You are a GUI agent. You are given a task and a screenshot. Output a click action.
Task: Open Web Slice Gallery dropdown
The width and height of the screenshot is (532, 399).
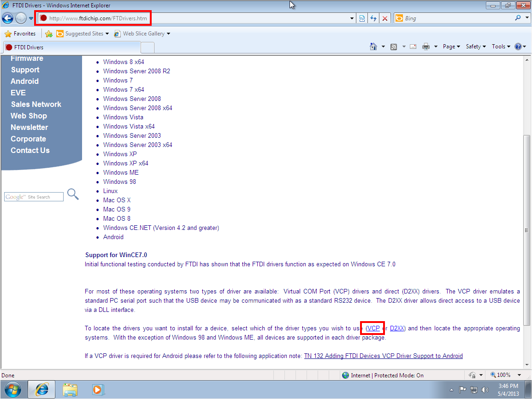[x=142, y=34]
